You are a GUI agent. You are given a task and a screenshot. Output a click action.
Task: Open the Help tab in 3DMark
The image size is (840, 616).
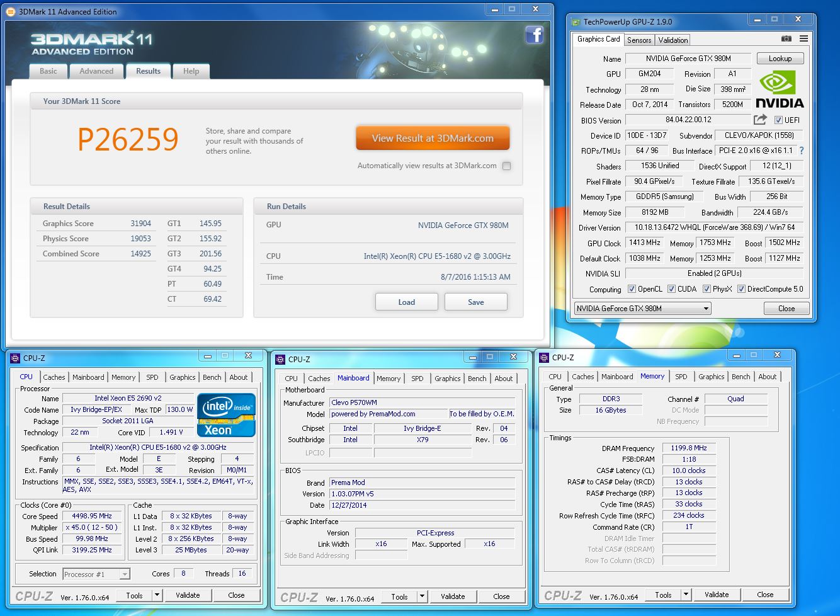coord(191,71)
